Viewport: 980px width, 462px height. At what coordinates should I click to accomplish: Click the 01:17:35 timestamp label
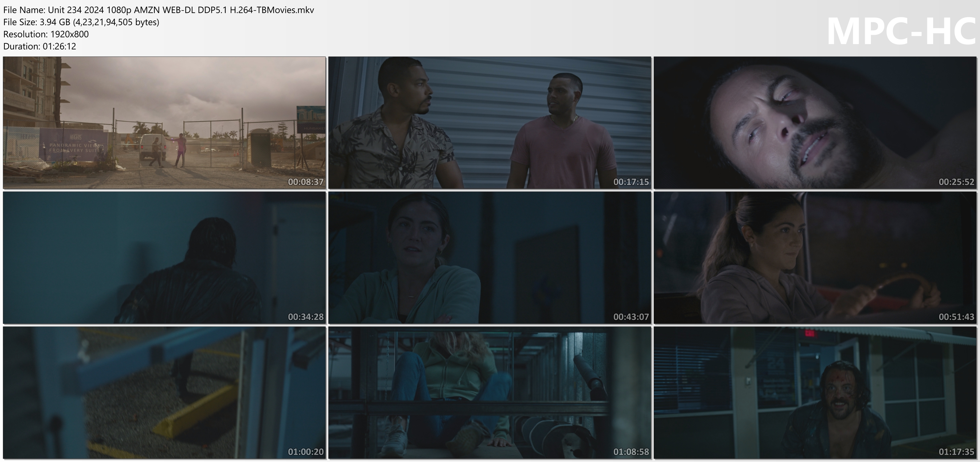(x=956, y=452)
